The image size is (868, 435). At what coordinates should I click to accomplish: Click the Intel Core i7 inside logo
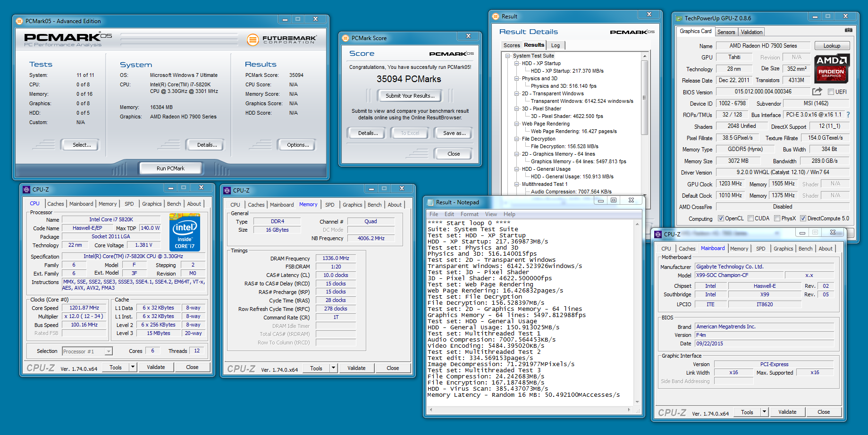185,232
